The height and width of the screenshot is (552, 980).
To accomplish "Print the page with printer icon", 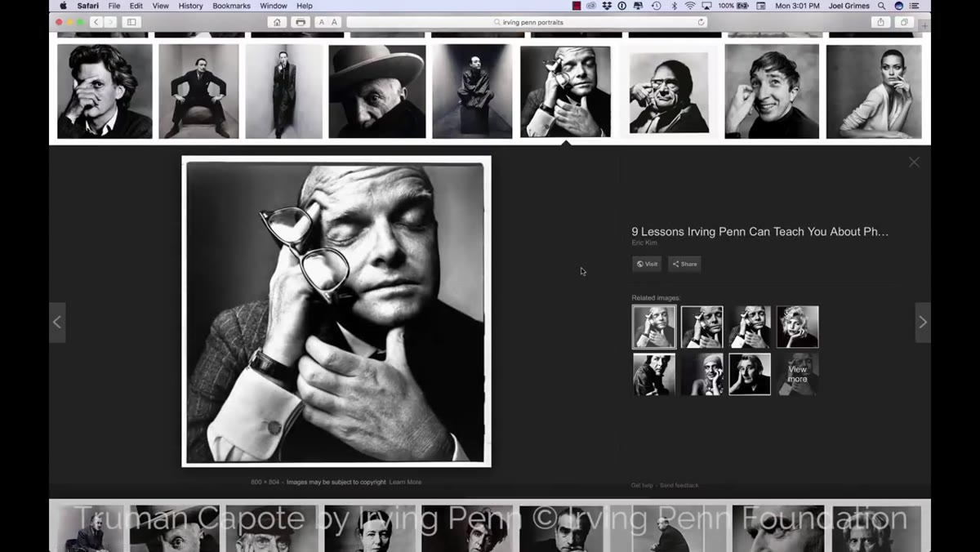I will [x=301, y=22].
